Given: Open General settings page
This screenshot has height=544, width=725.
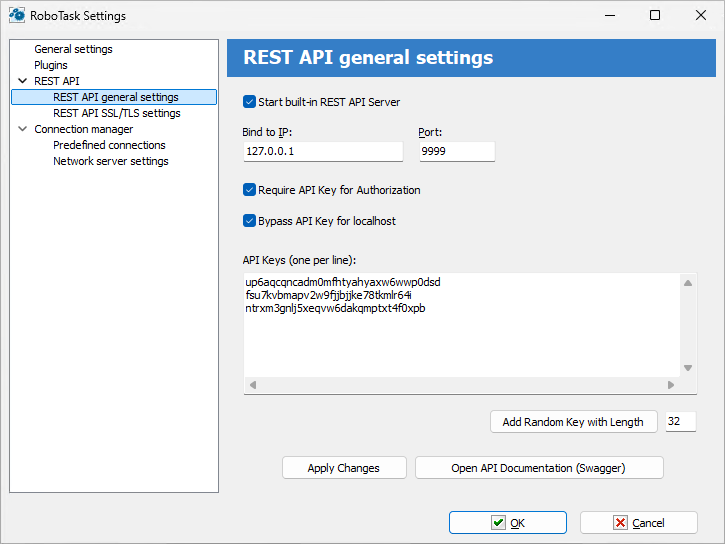Looking at the screenshot, I should click(73, 49).
